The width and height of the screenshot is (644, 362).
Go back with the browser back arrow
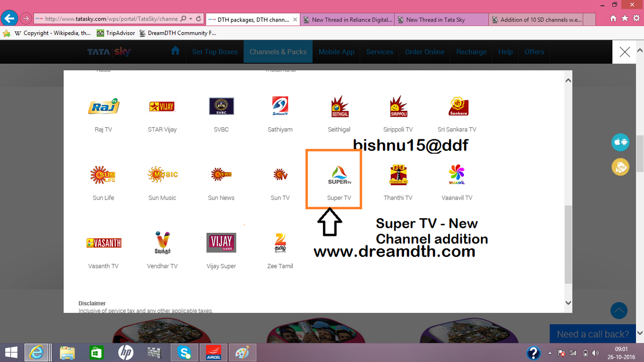pos(9,19)
